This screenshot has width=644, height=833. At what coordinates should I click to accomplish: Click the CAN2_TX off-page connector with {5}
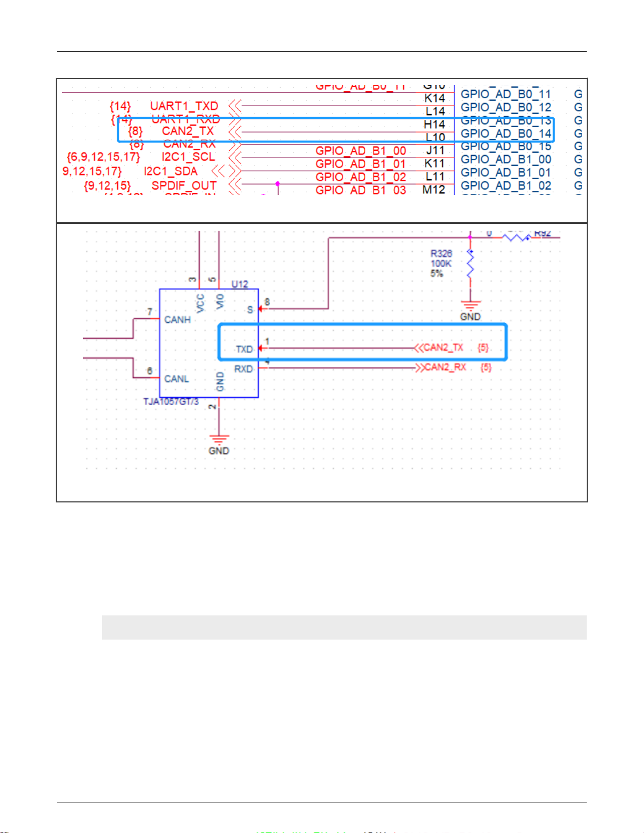coord(452,347)
